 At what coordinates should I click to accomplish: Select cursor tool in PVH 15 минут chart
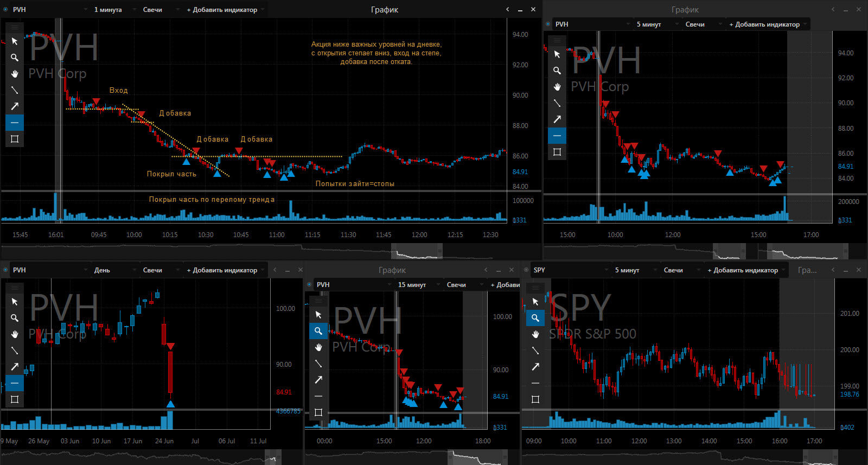[318, 315]
